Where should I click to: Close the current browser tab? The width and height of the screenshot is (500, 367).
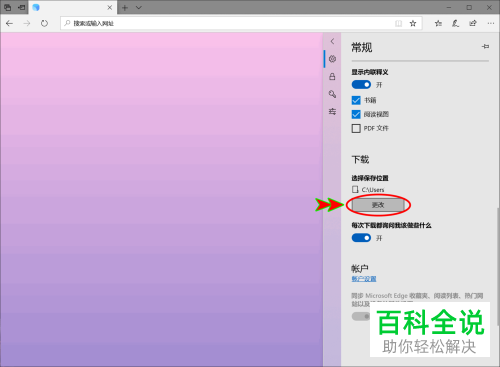pyautogui.click(x=110, y=7)
